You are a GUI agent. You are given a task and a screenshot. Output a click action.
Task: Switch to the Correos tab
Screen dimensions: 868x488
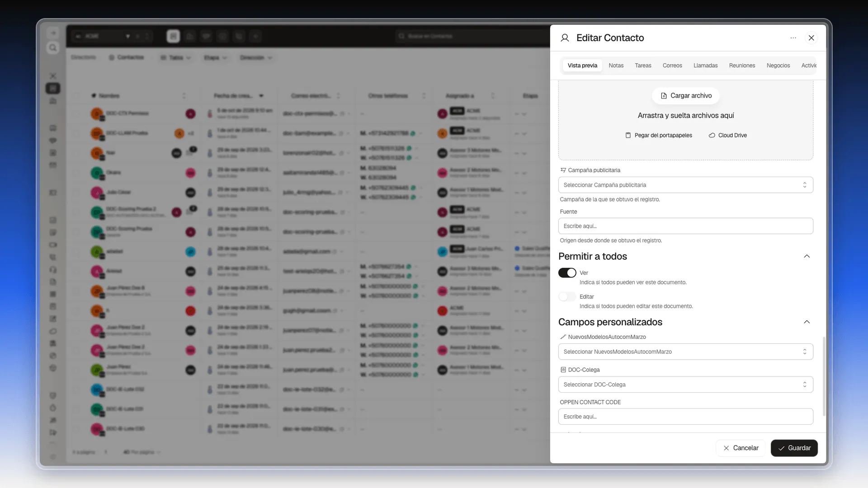pyautogui.click(x=672, y=66)
